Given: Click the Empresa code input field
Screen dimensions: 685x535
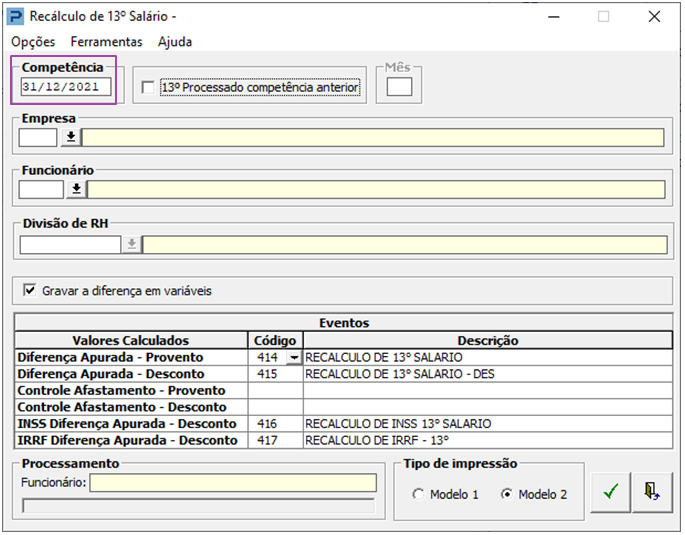Looking at the screenshot, I should [x=38, y=138].
